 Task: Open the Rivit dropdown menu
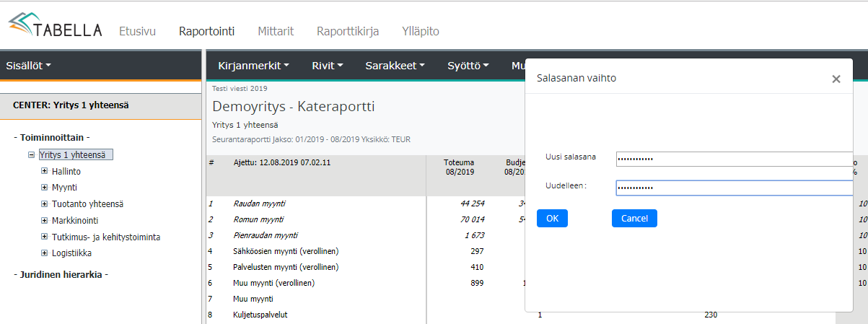[327, 66]
